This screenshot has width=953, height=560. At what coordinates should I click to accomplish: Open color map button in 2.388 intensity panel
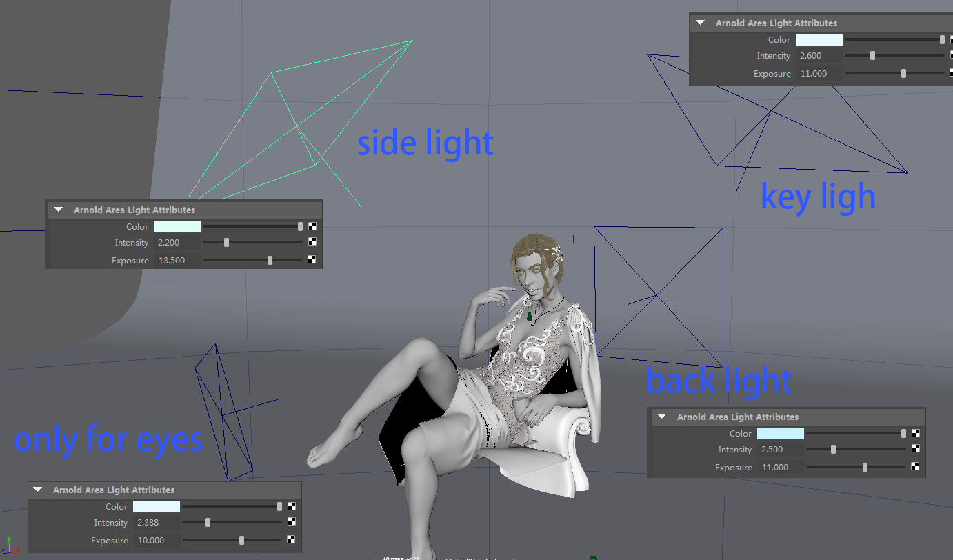[x=292, y=506]
